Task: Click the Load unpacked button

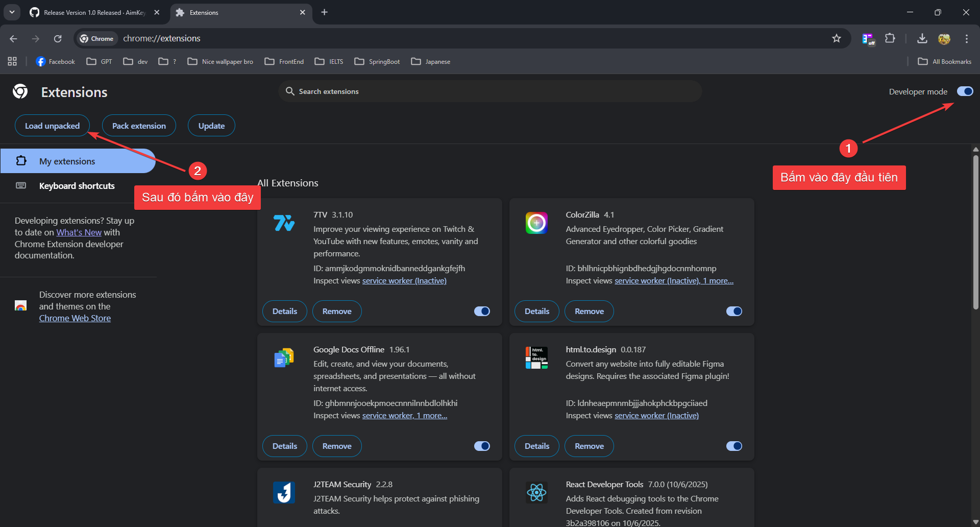Action: click(x=52, y=125)
